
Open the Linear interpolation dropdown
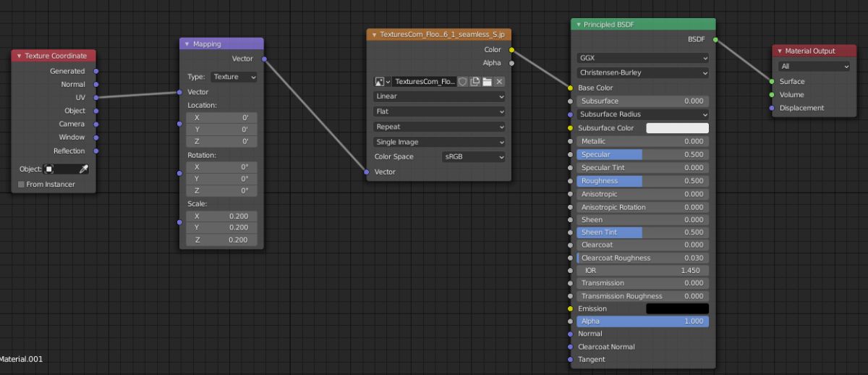pos(439,96)
